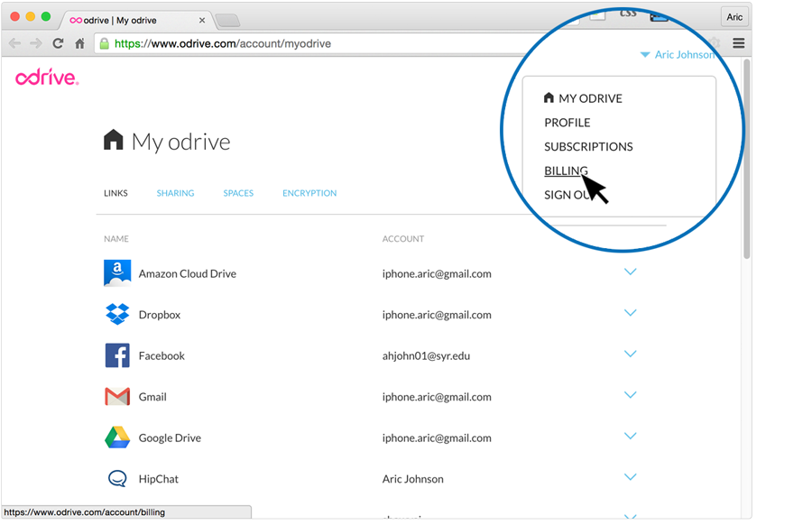Click the Aric profile button in Chrome
This screenshot has width=812, height=525.
(734, 17)
